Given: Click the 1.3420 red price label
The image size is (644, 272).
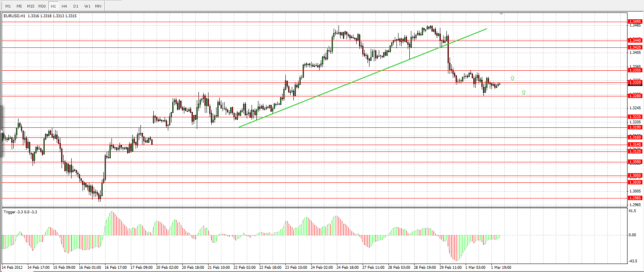Looking at the screenshot, I should 635,47.
